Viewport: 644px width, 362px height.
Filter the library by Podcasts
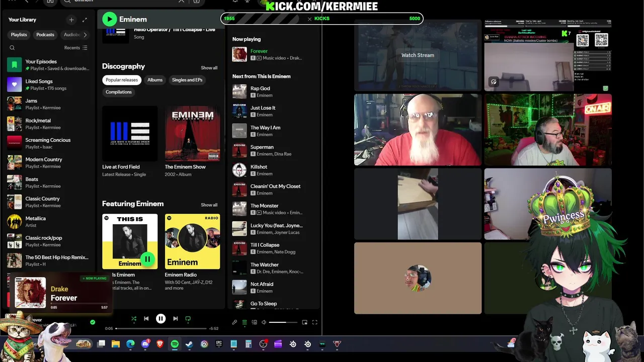(45, 35)
